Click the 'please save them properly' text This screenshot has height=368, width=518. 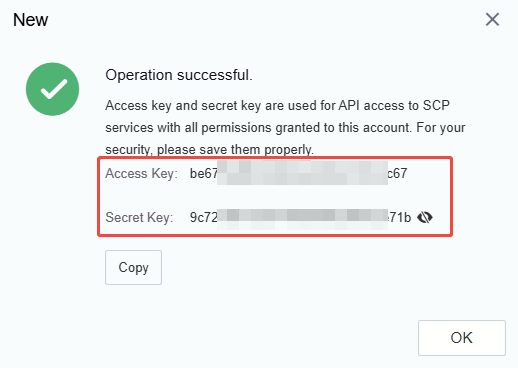[235, 150]
